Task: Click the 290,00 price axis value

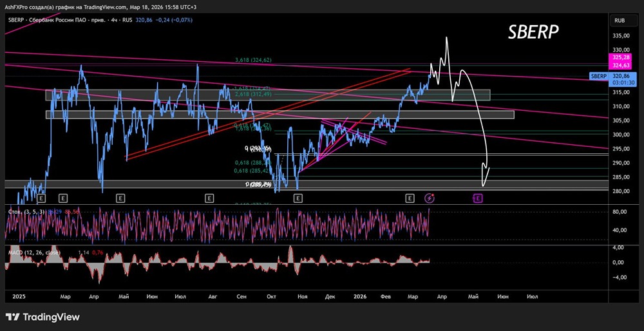Action: point(621,163)
